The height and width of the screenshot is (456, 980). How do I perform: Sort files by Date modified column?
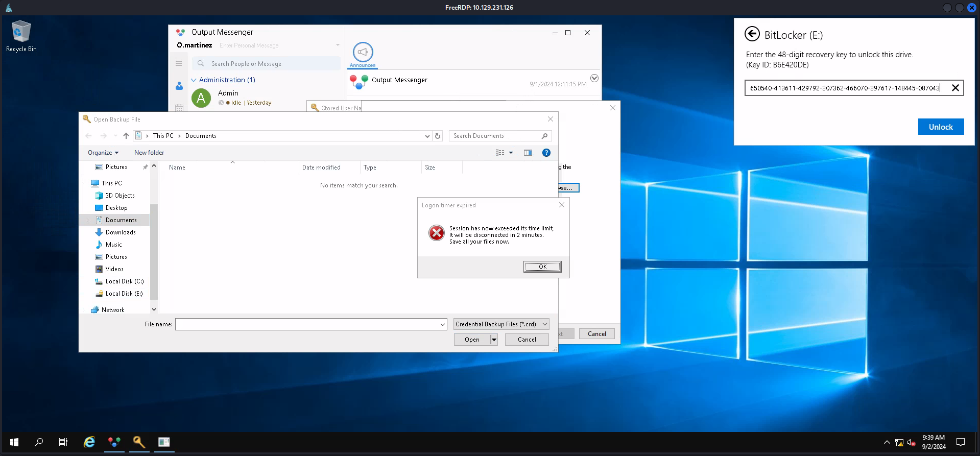point(321,167)
